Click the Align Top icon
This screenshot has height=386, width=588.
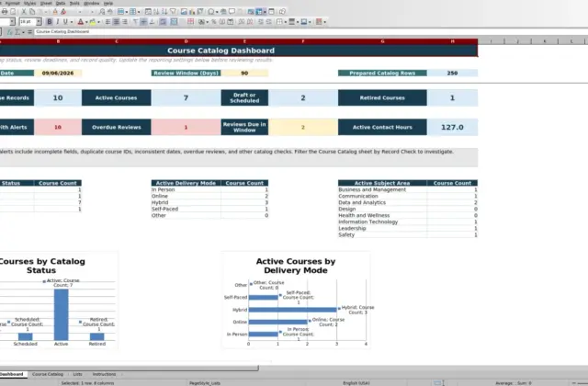pyautogui.click(x=135, y=22)
